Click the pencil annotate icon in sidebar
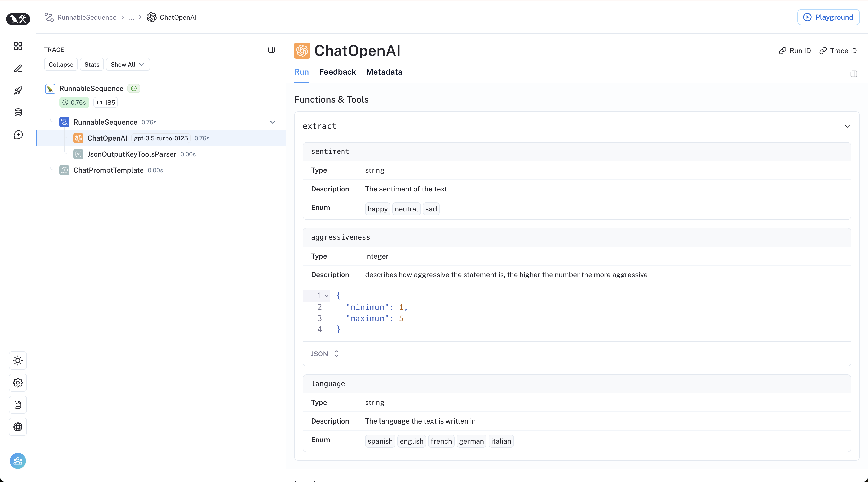 (x=18, y=68)
